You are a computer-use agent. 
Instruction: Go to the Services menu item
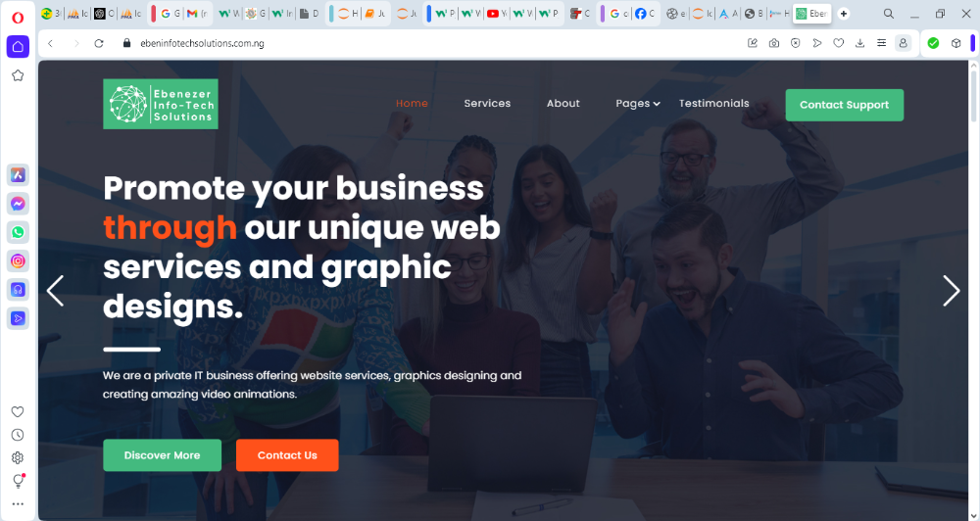[x=487, y=104]
